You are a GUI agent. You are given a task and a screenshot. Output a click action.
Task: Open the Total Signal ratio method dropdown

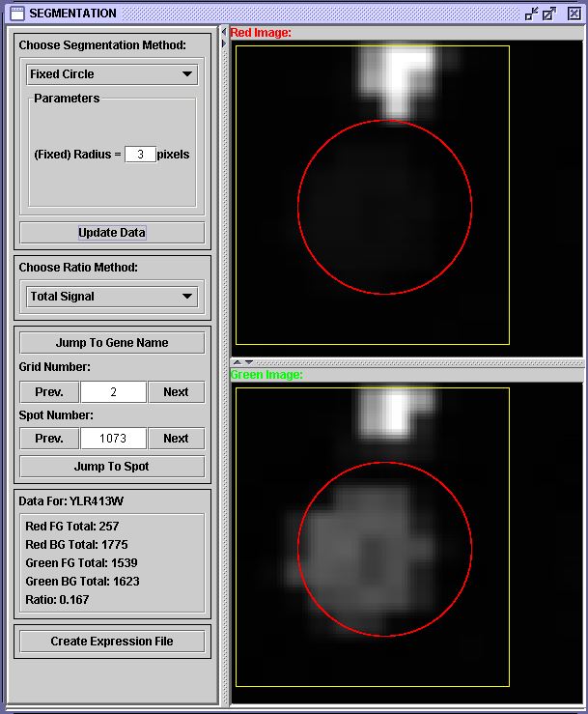click(112, 297)
